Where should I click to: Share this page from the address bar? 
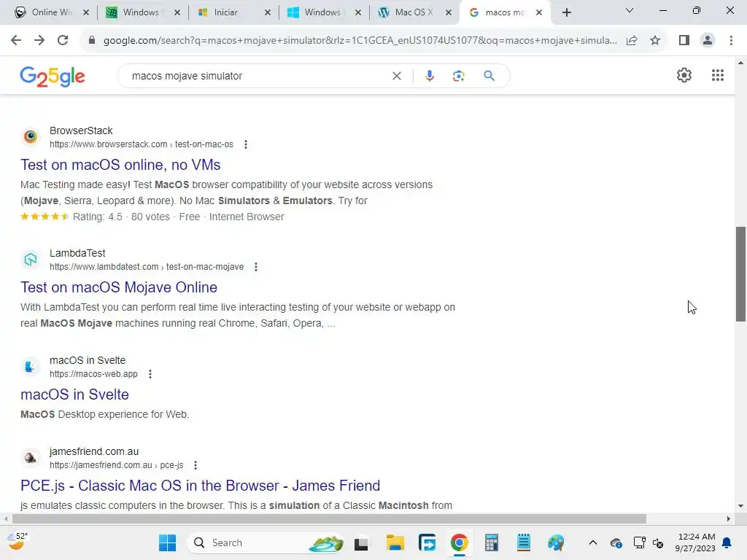pos(632,41)
